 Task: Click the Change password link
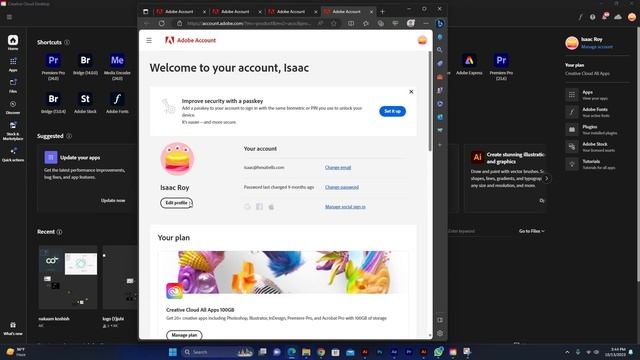click(342, 187)
